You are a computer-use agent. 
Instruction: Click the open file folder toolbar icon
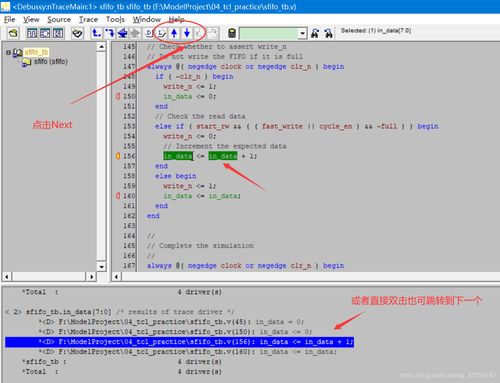[x=13, y=33]
